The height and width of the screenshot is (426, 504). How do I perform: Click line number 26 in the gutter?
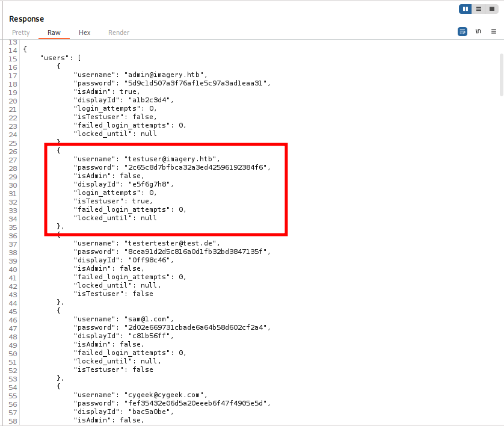13,150
